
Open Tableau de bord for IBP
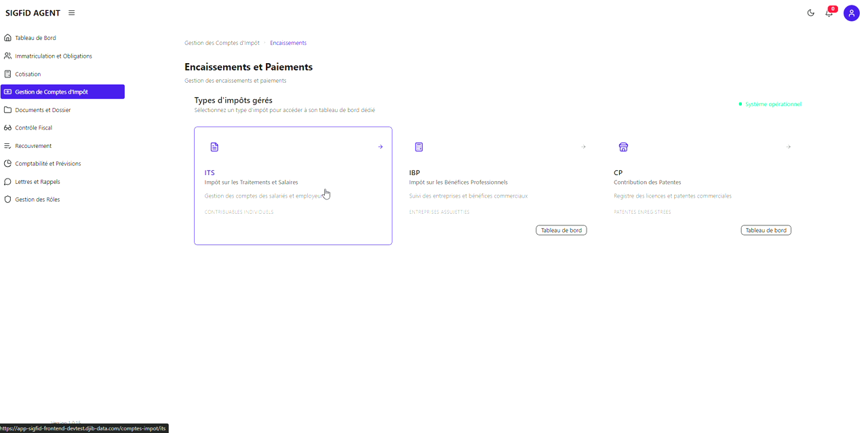coord(561,231)
